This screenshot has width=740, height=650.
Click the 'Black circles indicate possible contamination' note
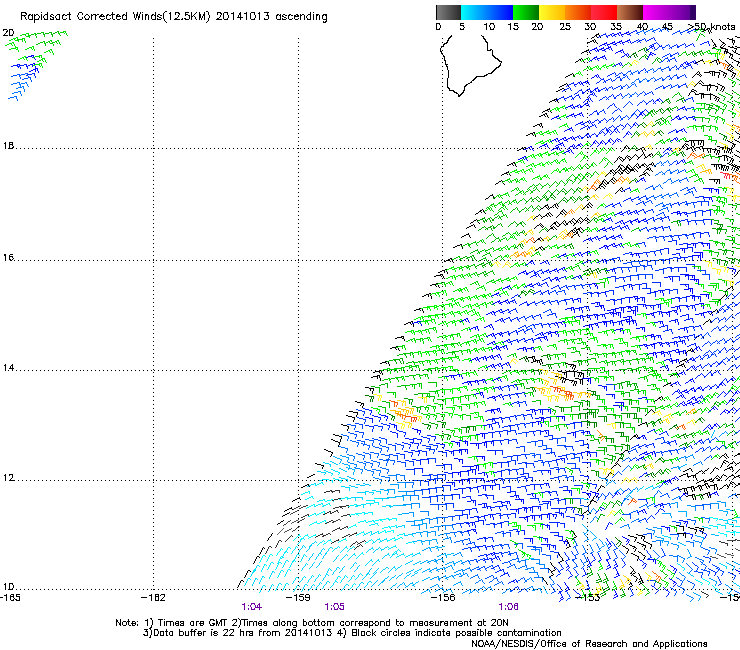pos(456,633)
